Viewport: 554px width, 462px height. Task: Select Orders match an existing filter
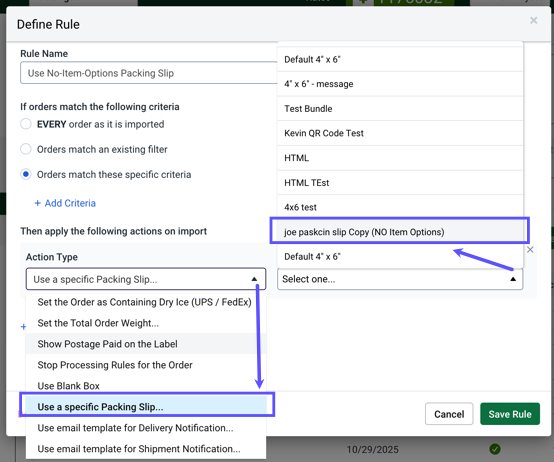tap(26, 149)
